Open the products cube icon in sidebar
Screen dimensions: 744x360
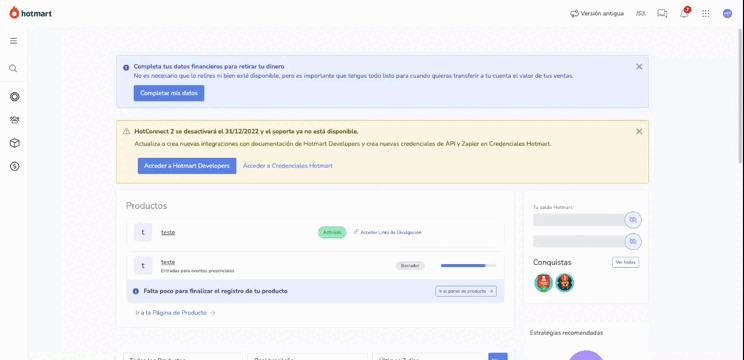pyautogui.click(x=15, y=143)
